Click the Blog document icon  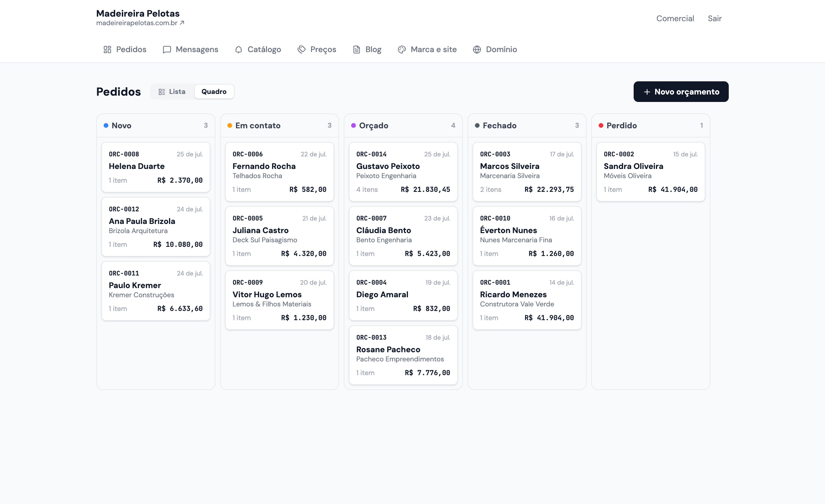pyautogui.click(x=357, y=50)
